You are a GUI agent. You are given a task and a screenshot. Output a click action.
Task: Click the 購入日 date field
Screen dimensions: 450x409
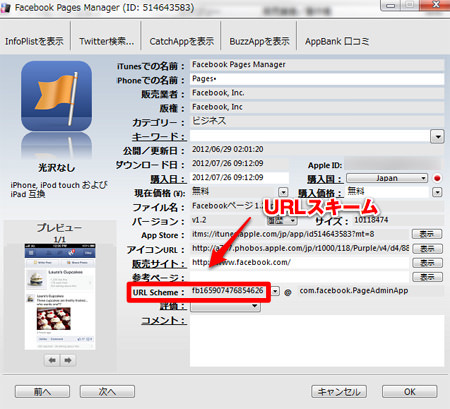(x=239, y=178)
